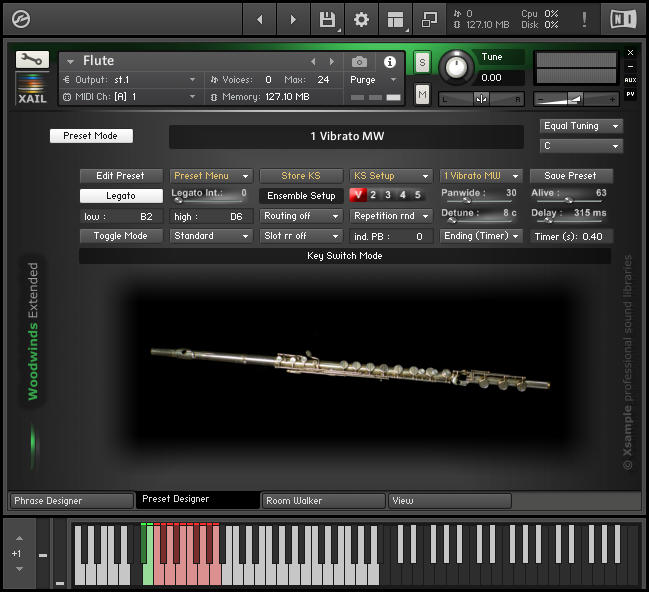
Task: Select ensemble voice 4
Action: coord(403,195)
